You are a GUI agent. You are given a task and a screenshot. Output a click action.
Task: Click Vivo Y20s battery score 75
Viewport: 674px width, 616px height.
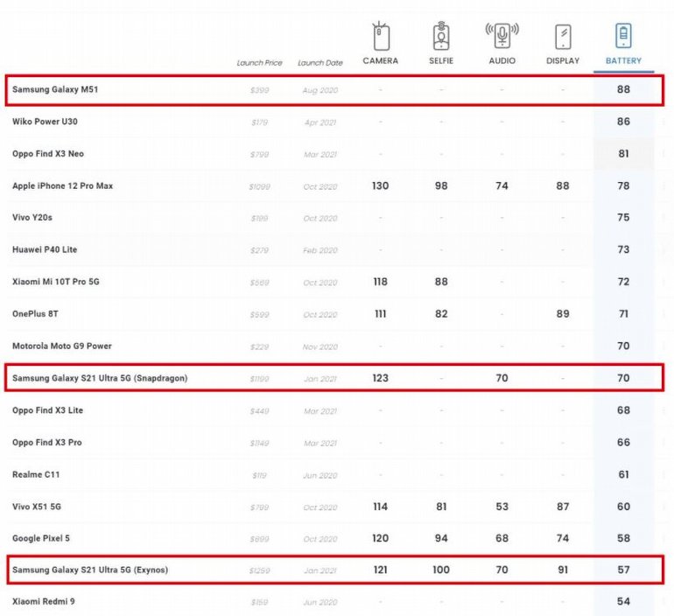(623, 217)
